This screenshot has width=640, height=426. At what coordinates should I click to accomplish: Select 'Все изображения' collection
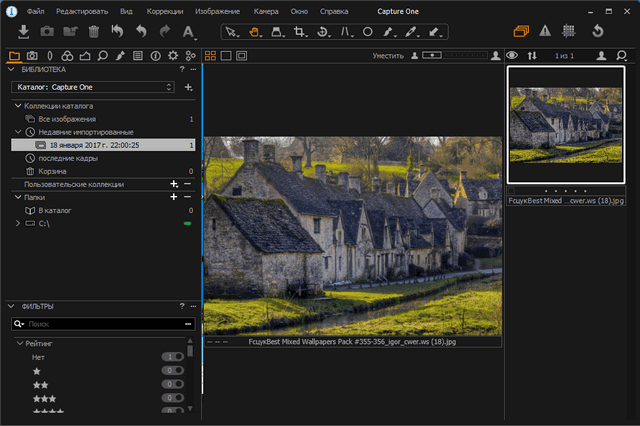click(66, 118)
